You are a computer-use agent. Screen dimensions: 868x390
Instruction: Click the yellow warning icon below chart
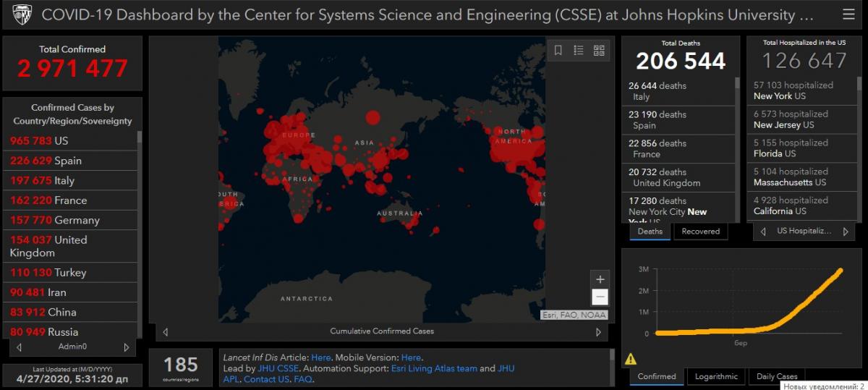pyautogui.click(x=631, y=358)
